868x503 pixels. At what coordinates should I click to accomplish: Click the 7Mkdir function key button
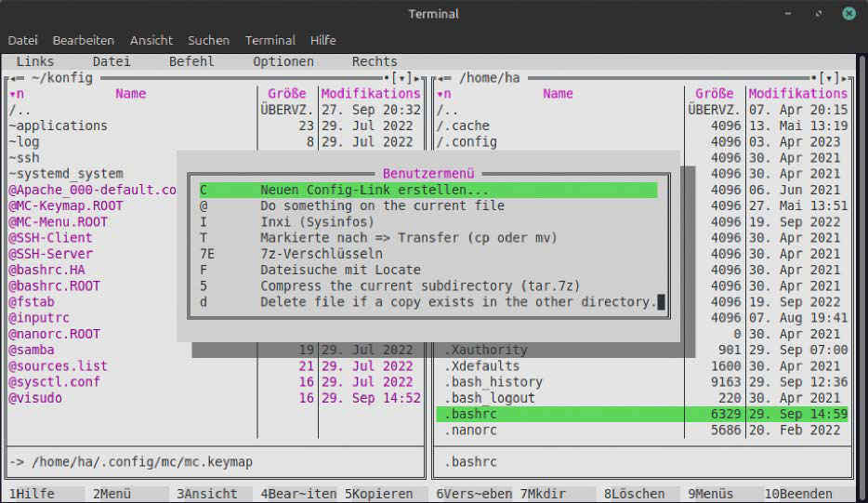pos(558,494)
